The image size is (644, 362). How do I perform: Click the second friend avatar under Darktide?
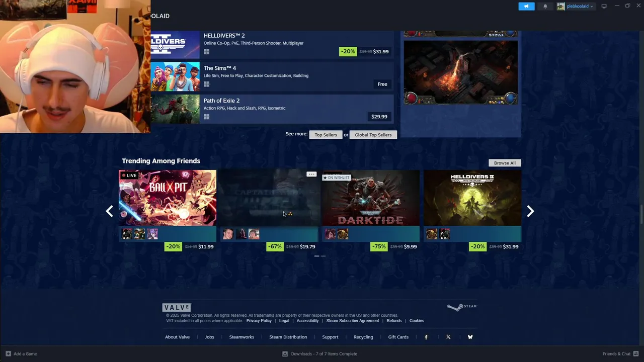point(343,234)
